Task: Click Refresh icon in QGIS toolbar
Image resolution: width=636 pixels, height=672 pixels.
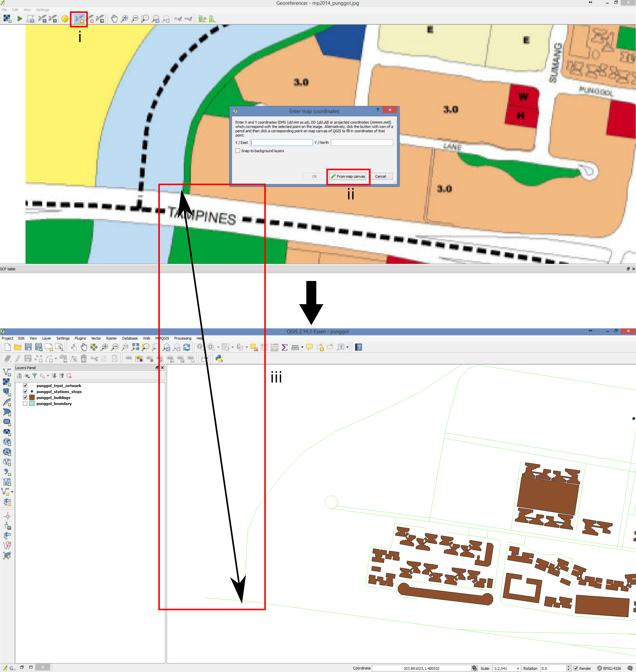Action: 186,347
